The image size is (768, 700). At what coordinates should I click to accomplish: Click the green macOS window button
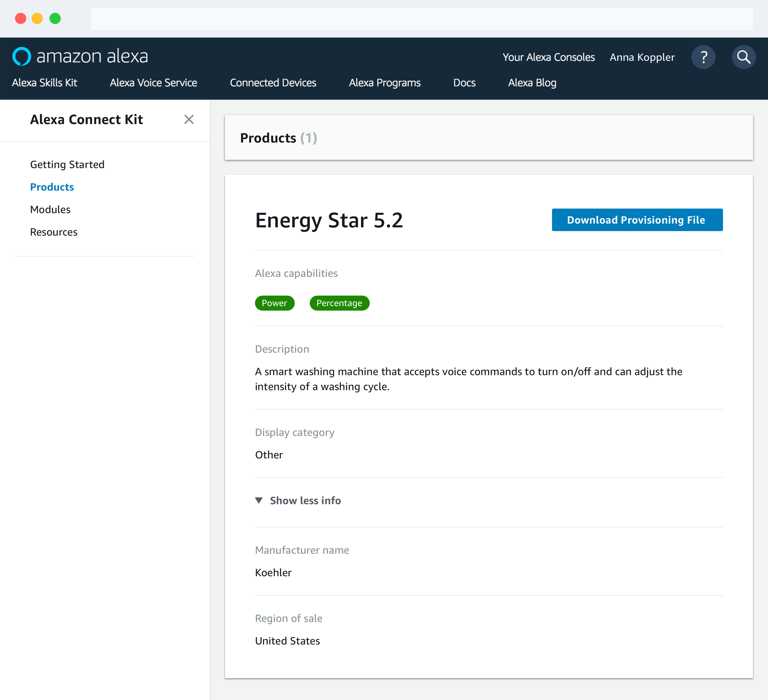(55, 18)
